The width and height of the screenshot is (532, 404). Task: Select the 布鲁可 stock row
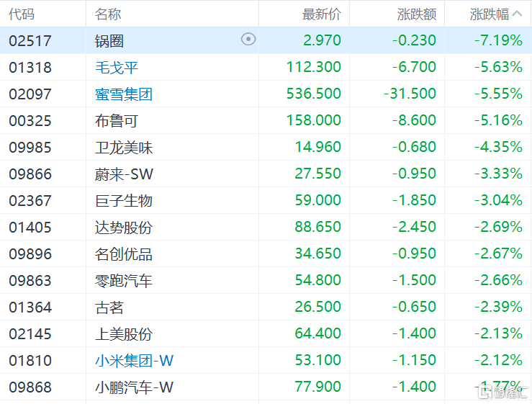(266, 120)
